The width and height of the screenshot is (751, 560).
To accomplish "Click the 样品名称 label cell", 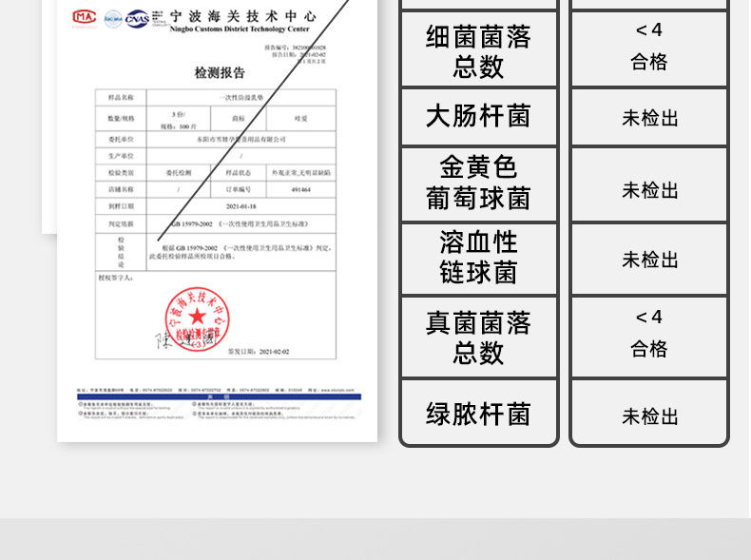I will [x=121, y=97].
